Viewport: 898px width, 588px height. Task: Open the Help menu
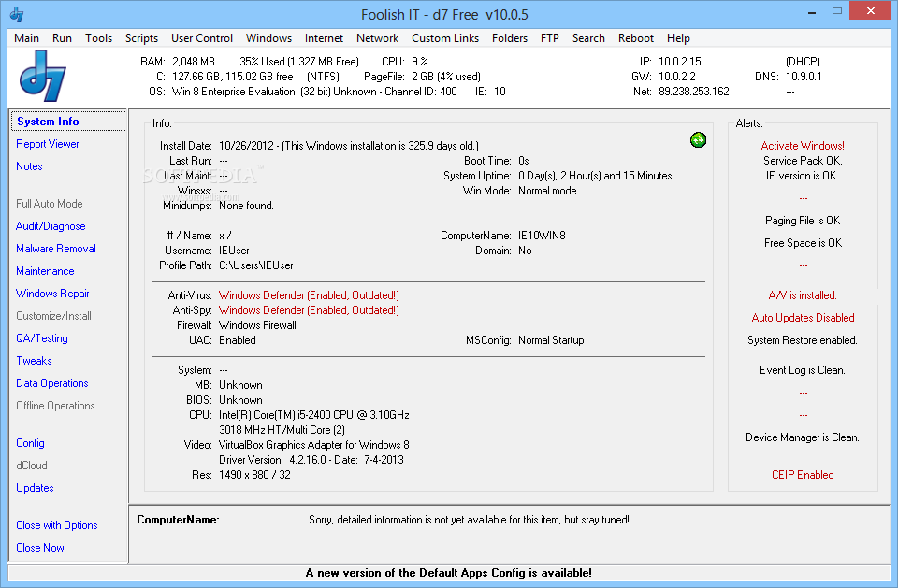click(x=678, y=37)
